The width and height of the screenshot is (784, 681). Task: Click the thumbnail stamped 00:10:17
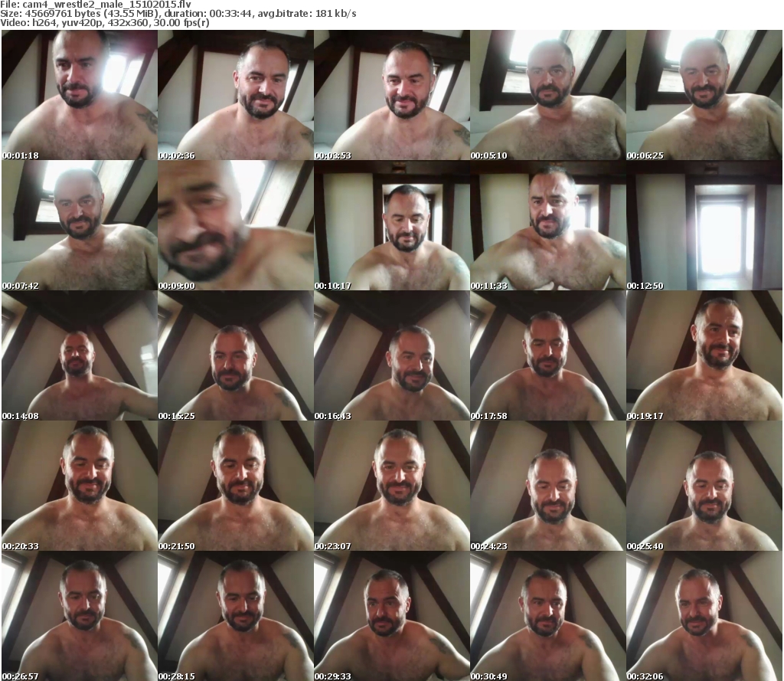click(391, 225)
